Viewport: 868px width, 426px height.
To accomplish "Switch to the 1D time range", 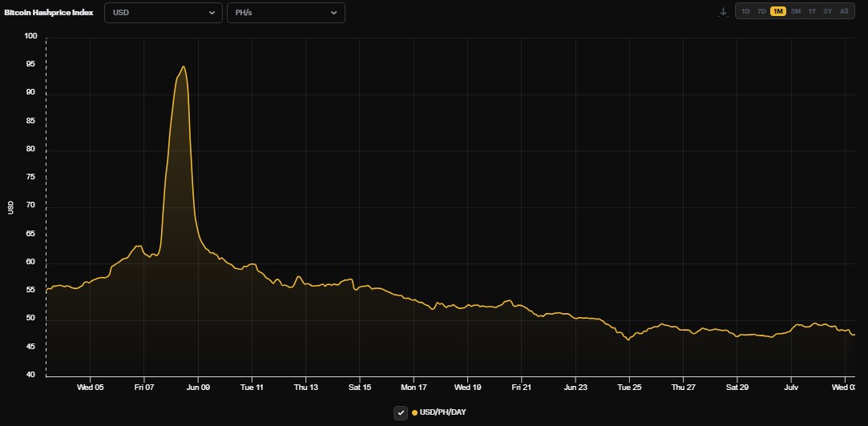I will point(745,11).
